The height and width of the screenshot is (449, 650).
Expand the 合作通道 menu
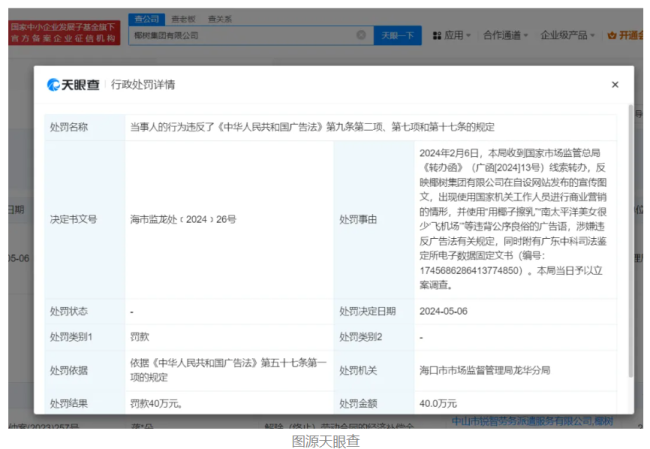pyautogui.click(x=505, y=36)
